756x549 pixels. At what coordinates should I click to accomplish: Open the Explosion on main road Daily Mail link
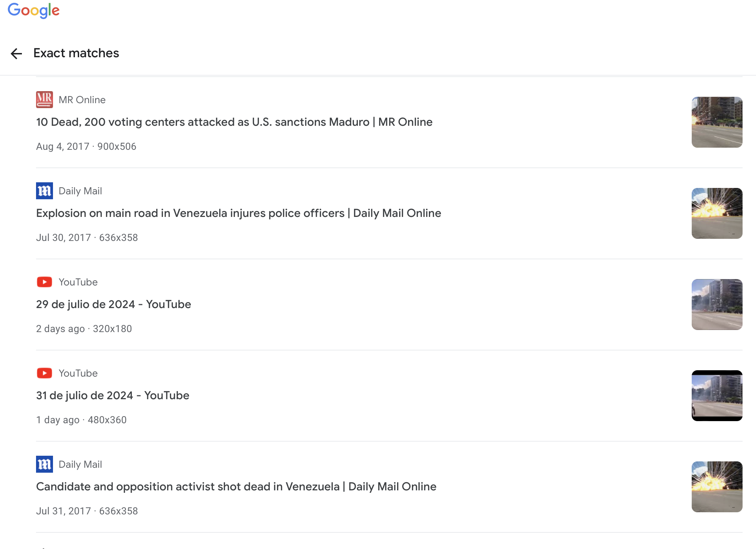point(238,213)
